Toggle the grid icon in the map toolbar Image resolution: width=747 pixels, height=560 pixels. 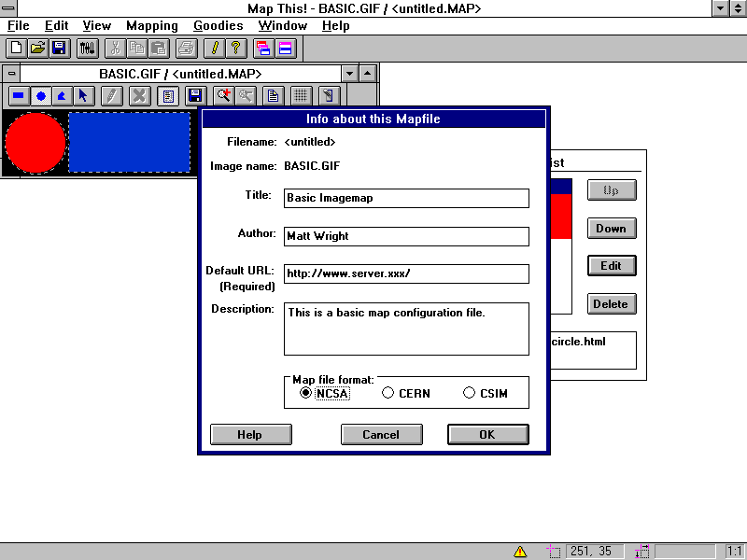pyautogui.click(x=300, y=95)
